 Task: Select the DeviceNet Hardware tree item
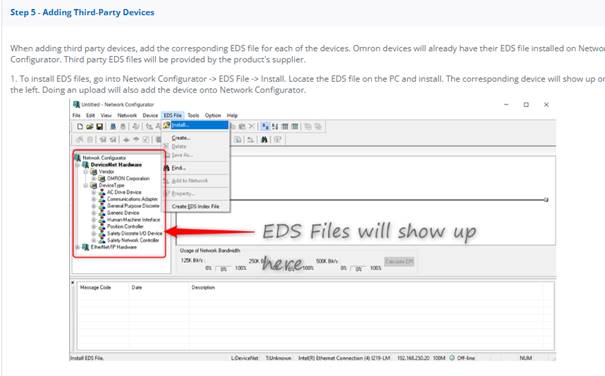(116, 165)
